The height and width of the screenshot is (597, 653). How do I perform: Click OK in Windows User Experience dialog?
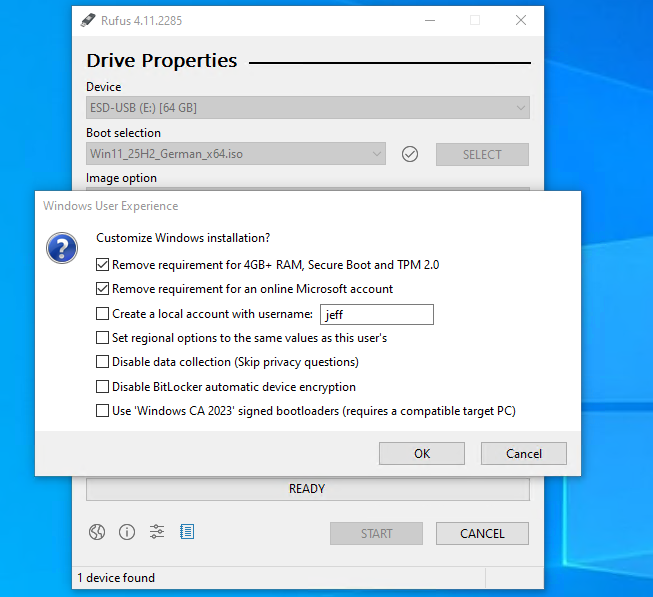point(422,454)
